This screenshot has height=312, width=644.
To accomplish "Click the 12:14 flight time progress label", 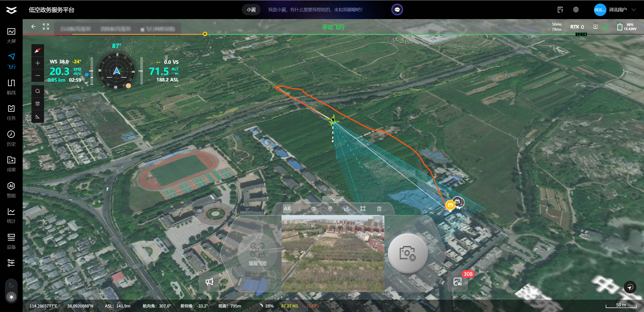I will pos(581,34).
